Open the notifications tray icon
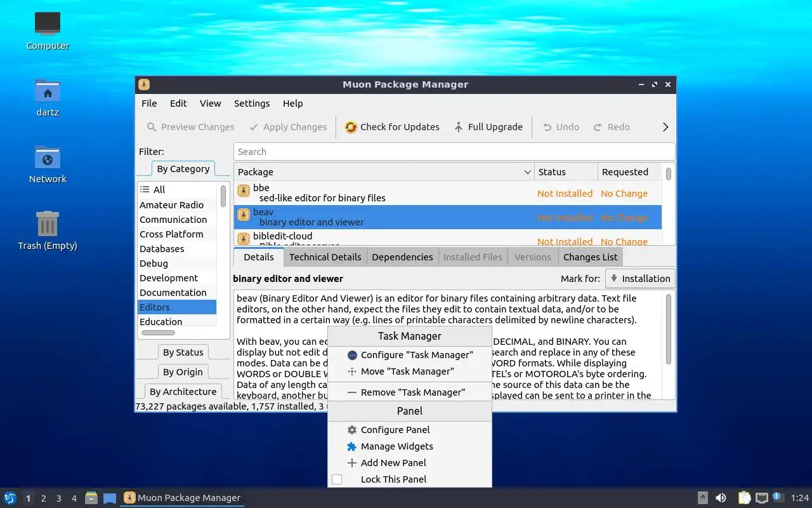Viewport: 812px width, 508px height. 778,498
